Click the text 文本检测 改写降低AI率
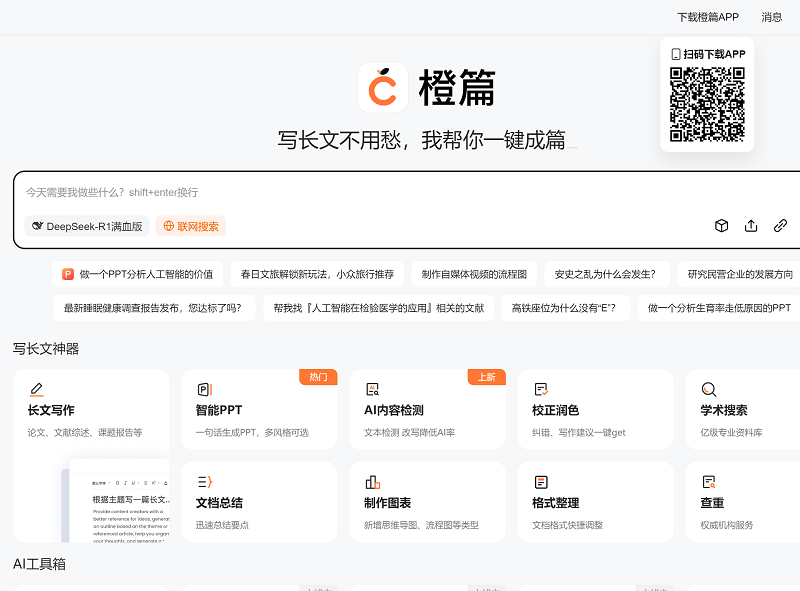Image resolution: width=800 pixels, height=591 pixels. tap(409, 433)
